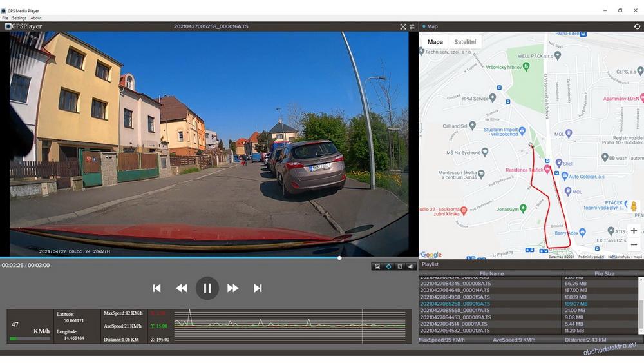Click the RPM Service map marker
This screenshot has height=363, width=644.
(493, 98)
